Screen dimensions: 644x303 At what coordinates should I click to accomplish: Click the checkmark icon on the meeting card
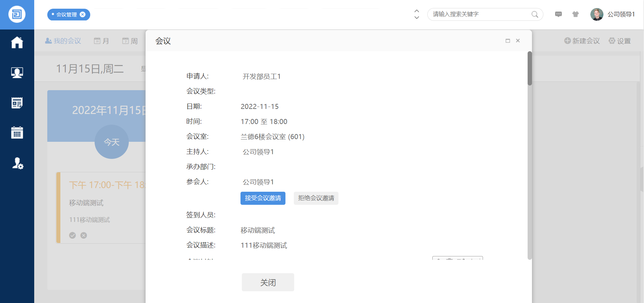(x=72, y=235)
